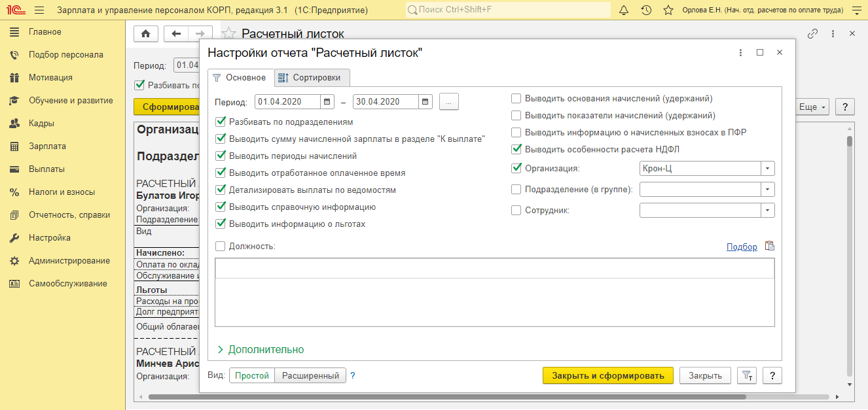Open the Подразделение (в группе) dropdown
The height and width of the screenshot is (410, 868).
coord(767,190)
